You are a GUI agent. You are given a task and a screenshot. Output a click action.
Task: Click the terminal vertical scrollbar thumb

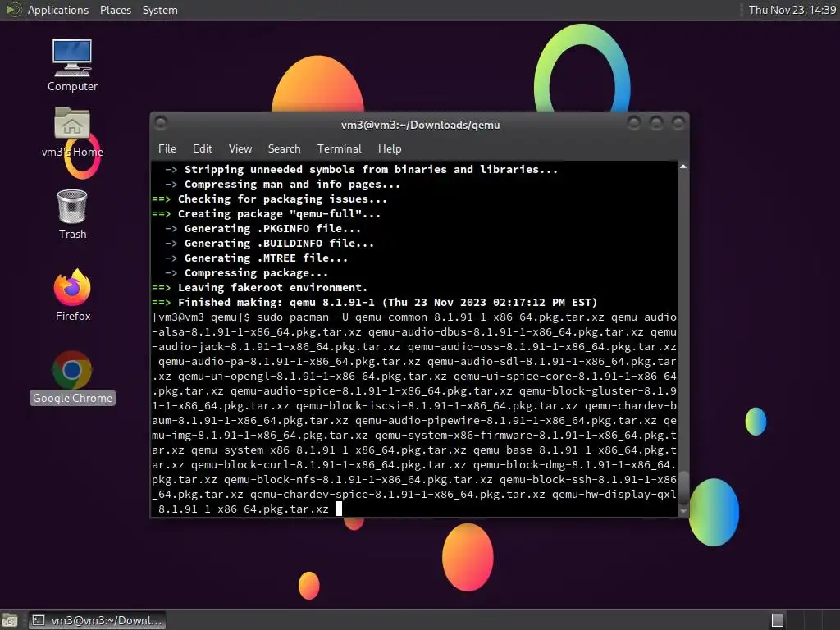click(683, 489)
